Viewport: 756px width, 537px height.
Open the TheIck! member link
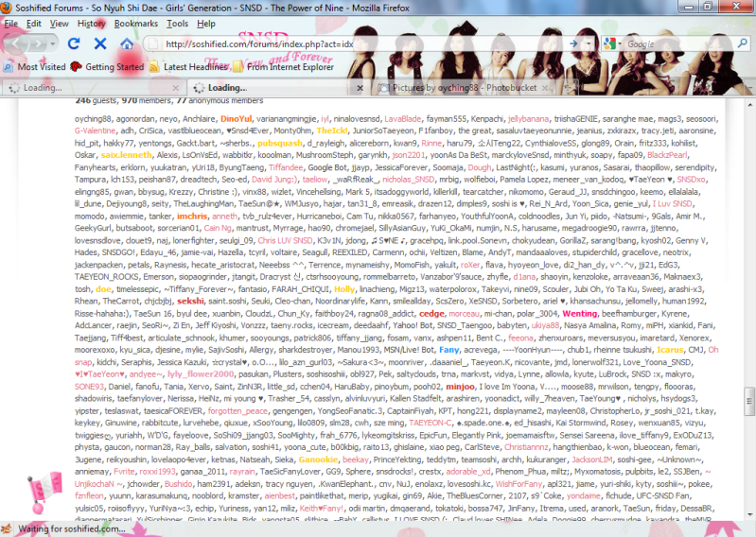click(332, 131)
